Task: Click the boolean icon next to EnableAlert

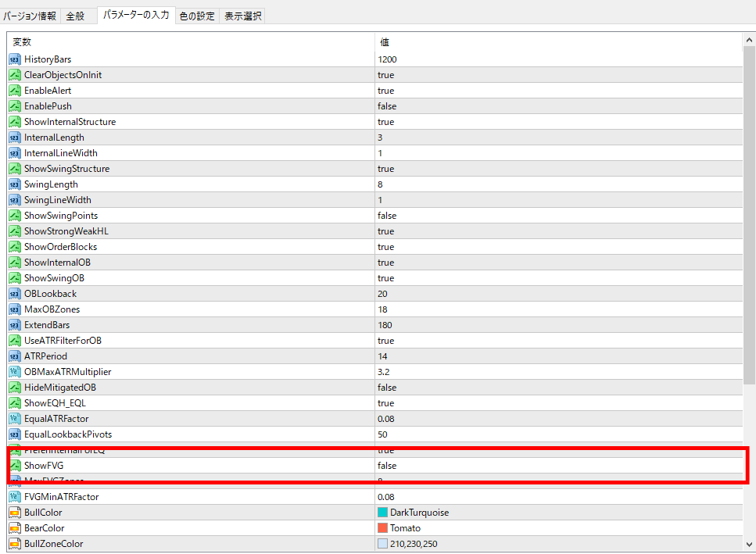Action: click(15, 91)
